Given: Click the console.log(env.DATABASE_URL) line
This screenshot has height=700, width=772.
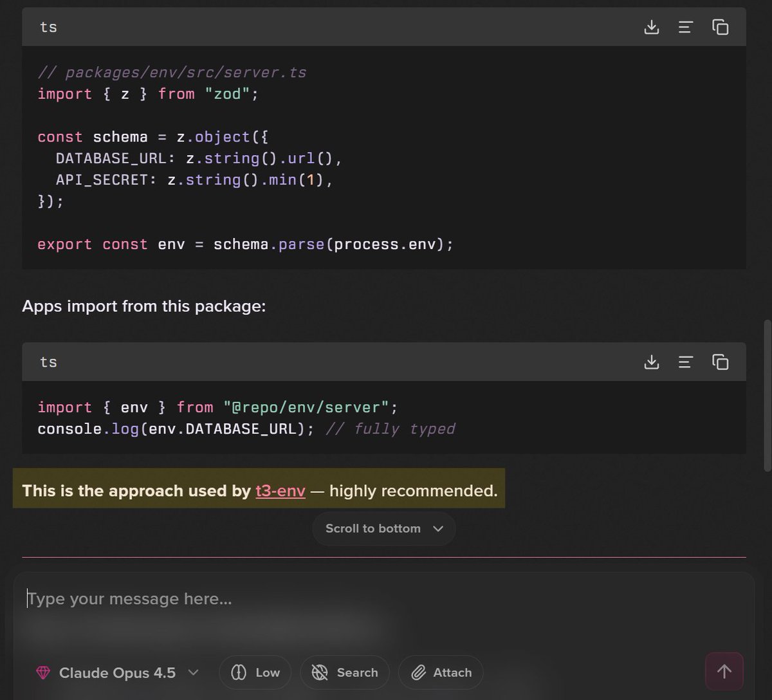Looking at the screenshot, I should click(x=246, y=428).
